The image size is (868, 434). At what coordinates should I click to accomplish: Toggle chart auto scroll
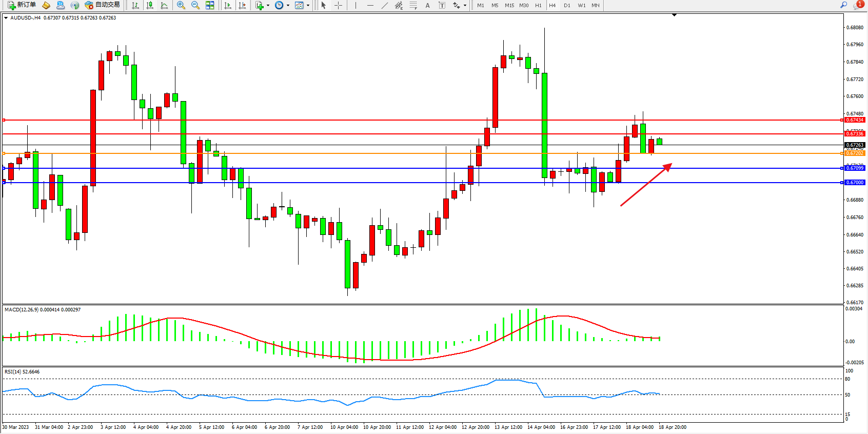point(228,5)
